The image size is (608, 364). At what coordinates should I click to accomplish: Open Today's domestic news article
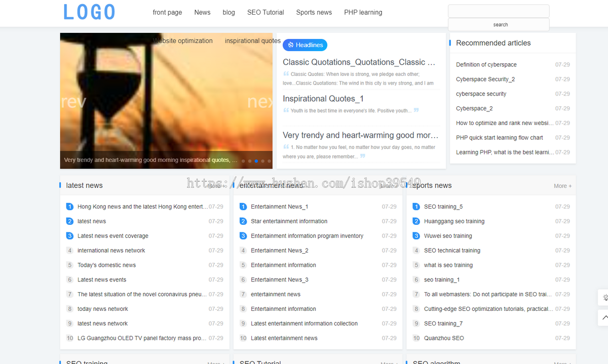pyautogui.click(x=106, y=265)
